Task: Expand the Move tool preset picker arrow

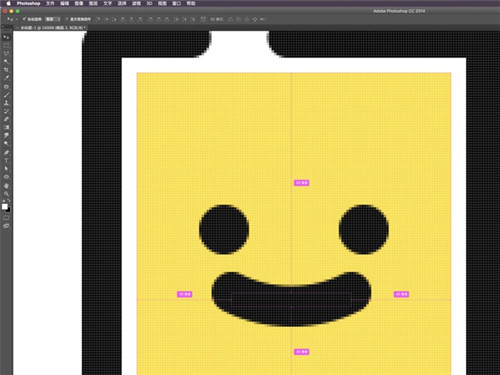Action: click(16, 19)
